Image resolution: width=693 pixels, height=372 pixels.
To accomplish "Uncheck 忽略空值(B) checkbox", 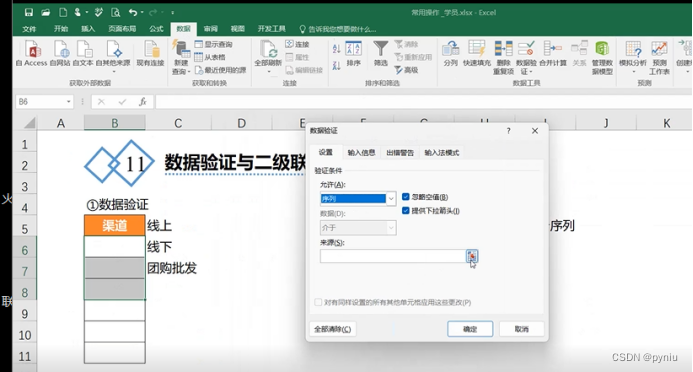I will pos(405,197).
